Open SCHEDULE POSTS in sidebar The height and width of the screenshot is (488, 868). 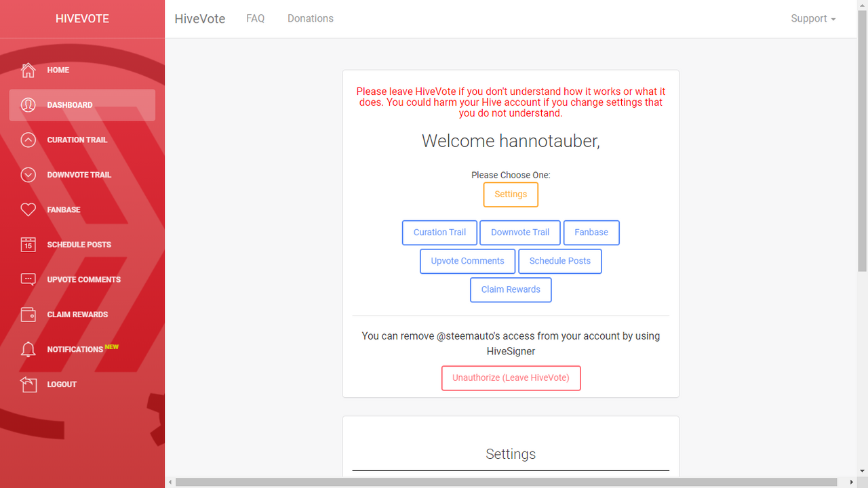[x=82, y=245]
